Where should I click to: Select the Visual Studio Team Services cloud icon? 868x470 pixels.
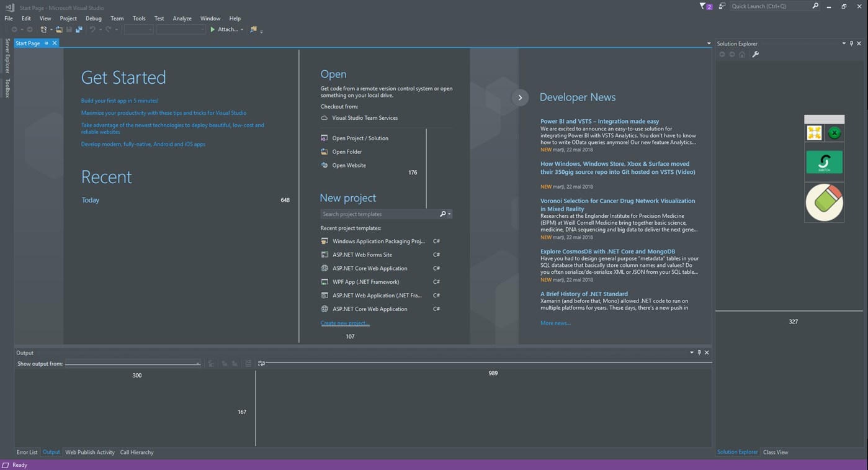324,117
